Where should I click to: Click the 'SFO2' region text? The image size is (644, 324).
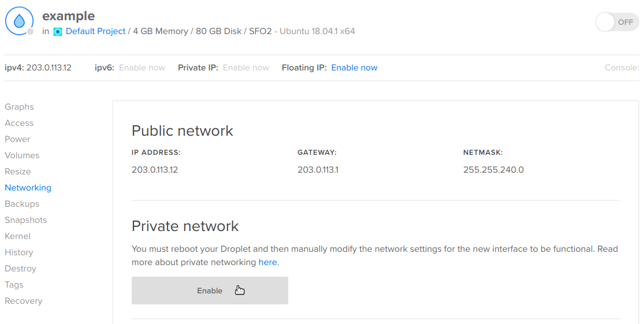[260, 31]
